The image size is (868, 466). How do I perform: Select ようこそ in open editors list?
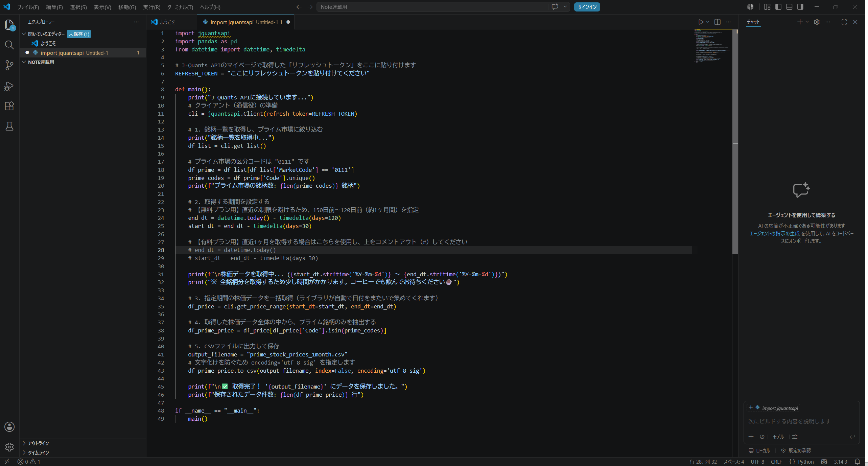coord(83,43)
